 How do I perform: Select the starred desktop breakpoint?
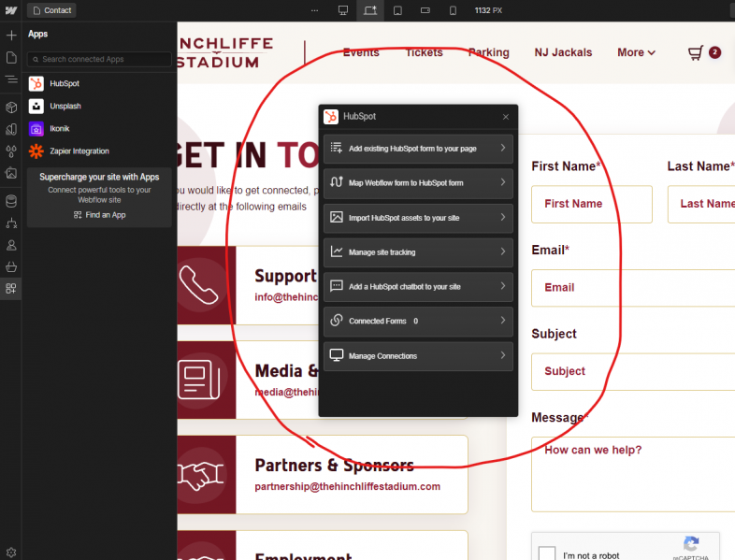(x=370, y=10)
